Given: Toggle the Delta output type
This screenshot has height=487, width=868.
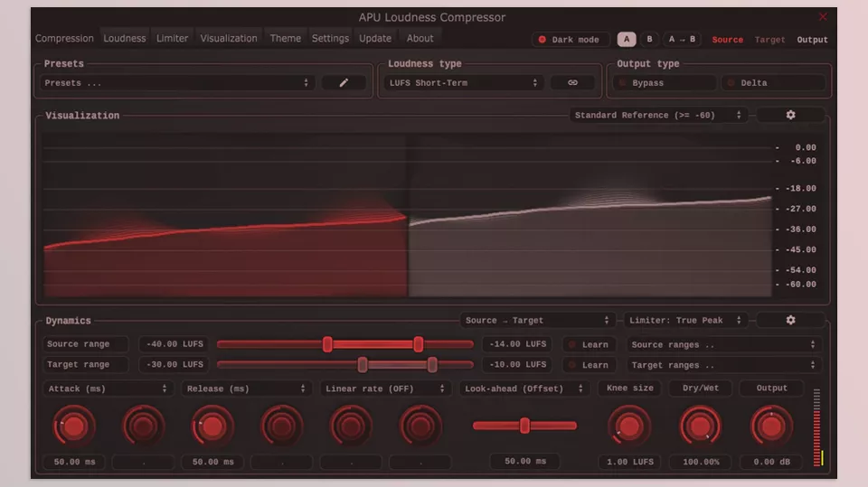Looking at the screenshot, I should (x=773, y=83).
